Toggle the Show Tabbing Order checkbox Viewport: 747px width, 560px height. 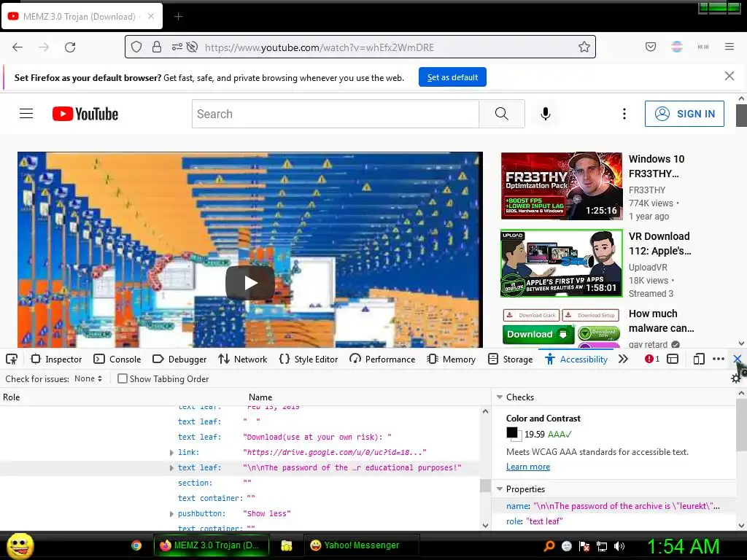pos(123,378)
